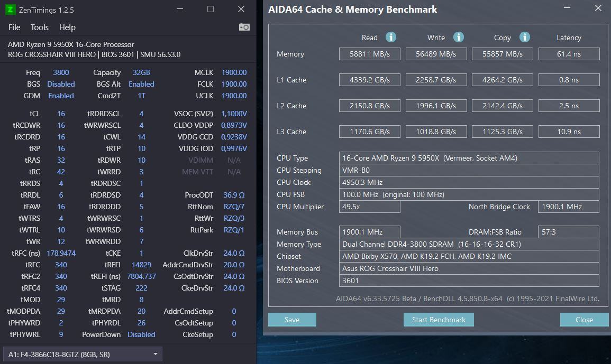Click the VDDG IOD value 0,9976V
Image resolution: width=611 pixels, height=364 pixels.
[x=234, y=148]
